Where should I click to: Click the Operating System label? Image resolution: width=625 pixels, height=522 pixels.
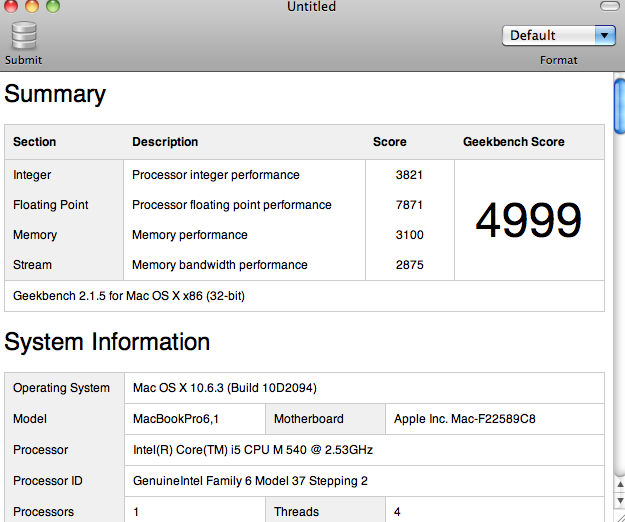(61, 388)
